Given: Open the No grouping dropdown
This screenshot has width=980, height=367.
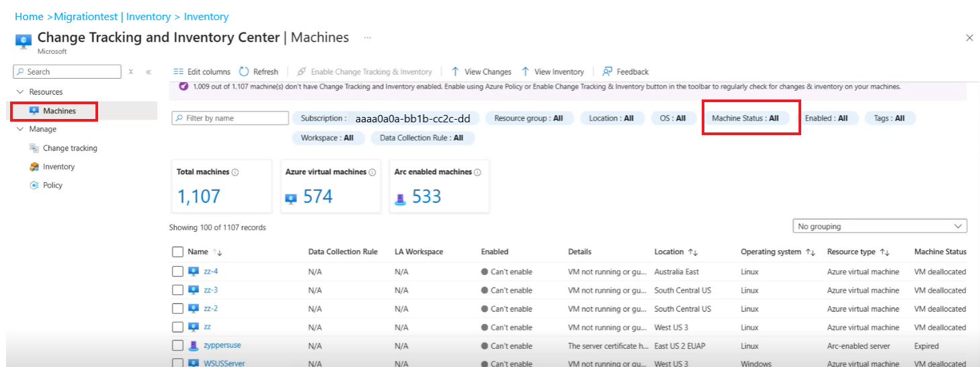Looking at the screenshot, I should click(x=880, y=227).
